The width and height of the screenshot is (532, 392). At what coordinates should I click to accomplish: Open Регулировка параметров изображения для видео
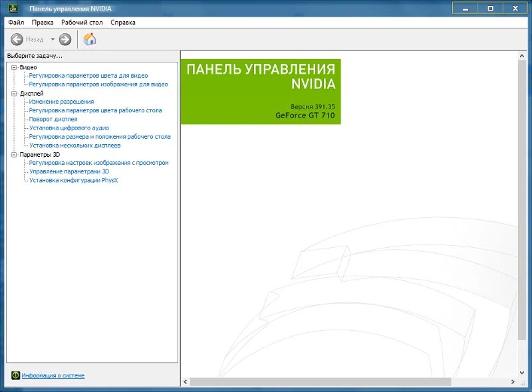(98, 84)
